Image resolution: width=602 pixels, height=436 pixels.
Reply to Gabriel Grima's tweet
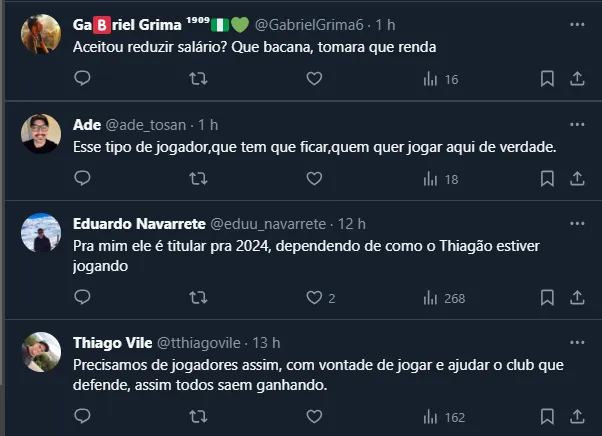[83, 79]
